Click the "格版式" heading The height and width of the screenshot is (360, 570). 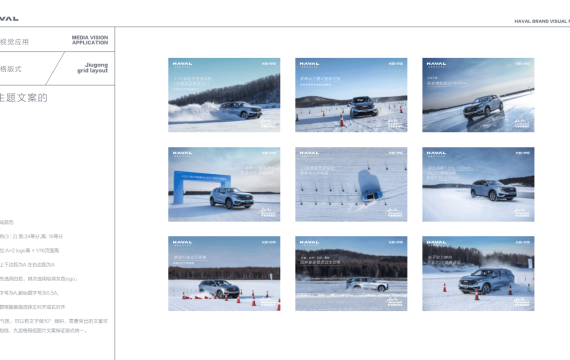point(11,69)
